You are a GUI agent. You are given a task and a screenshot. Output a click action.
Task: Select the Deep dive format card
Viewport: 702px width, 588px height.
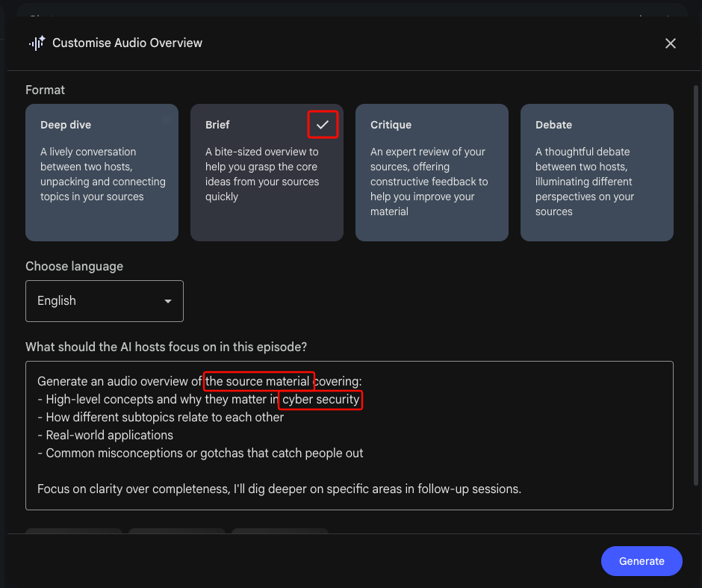[x=102, y=172]
